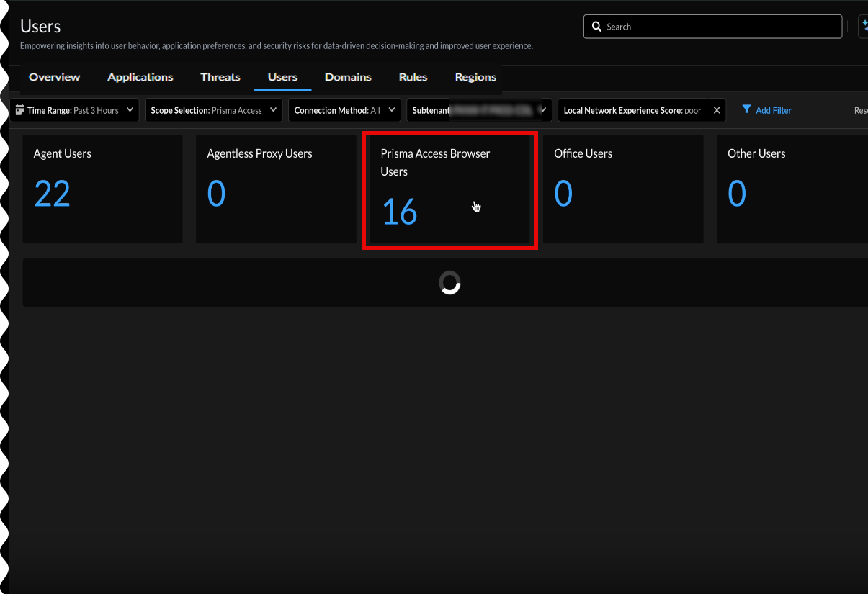Go to the Threats tab
The width and height of the screenshot is (868, 594).
click(x=220, y=77)
